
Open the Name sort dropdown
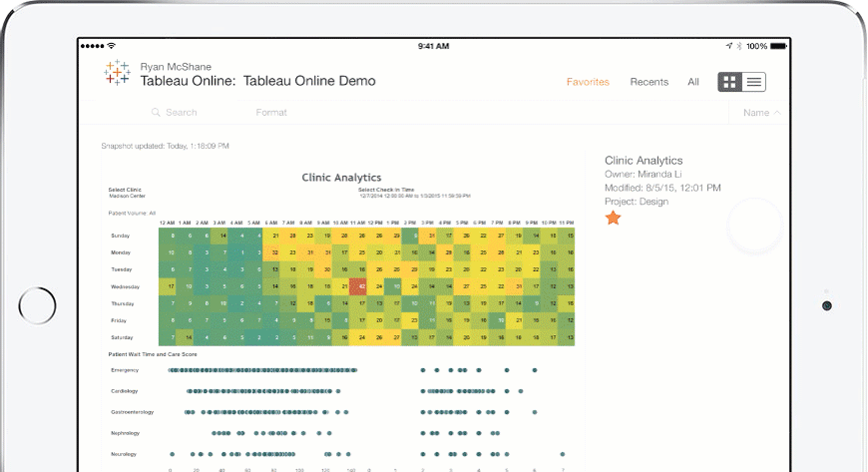pos(761,113)
